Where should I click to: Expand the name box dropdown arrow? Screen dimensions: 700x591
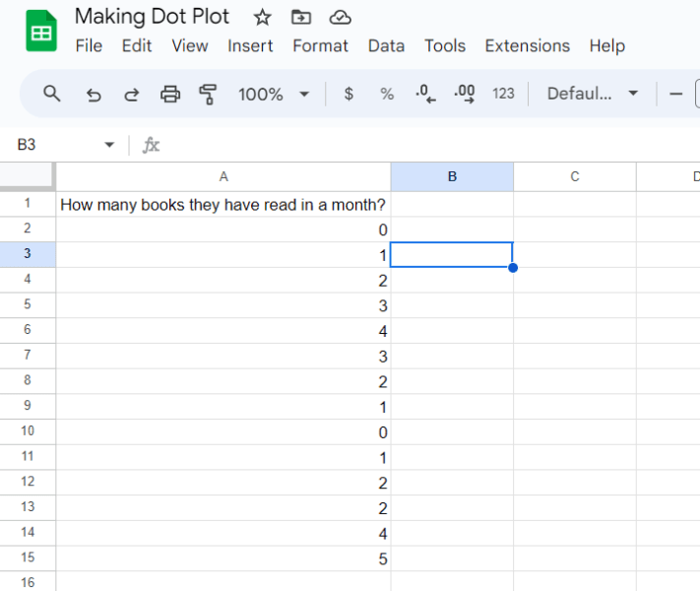coord(109,145)
